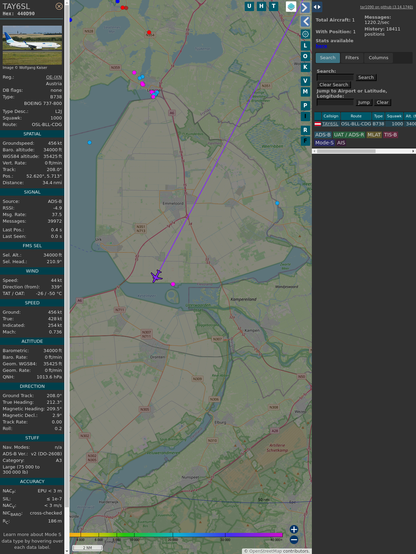The image size is (416, 554).
Task: Zoom in with the plus button
Action: click(x=294, y=529)
